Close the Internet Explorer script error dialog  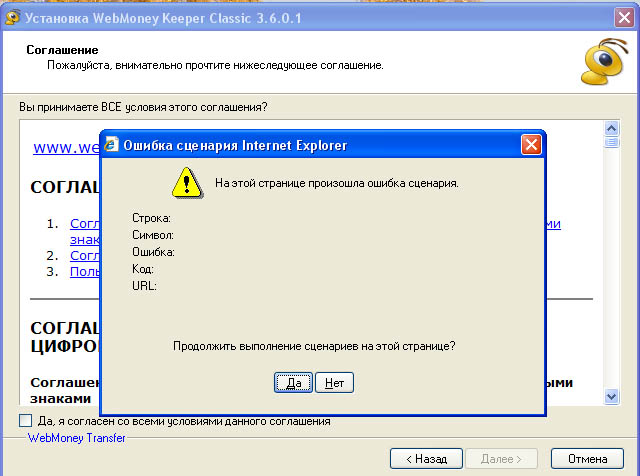coord(531,145)
